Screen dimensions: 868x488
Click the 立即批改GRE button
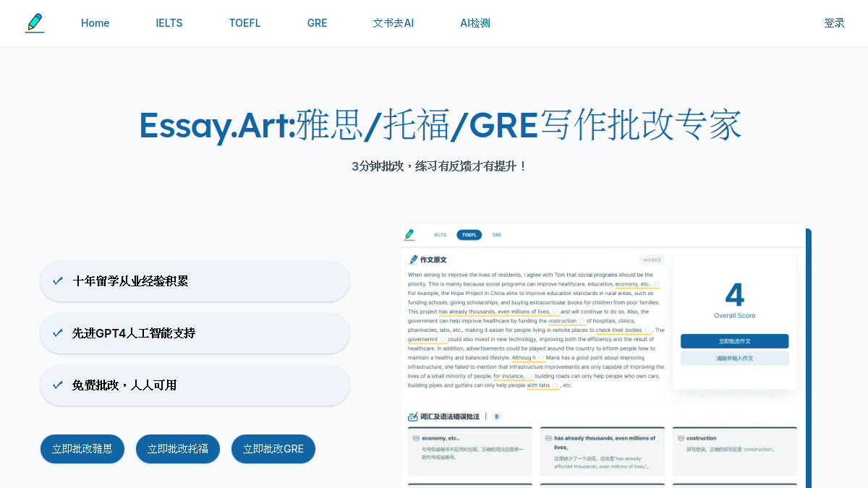click(273, 449)
